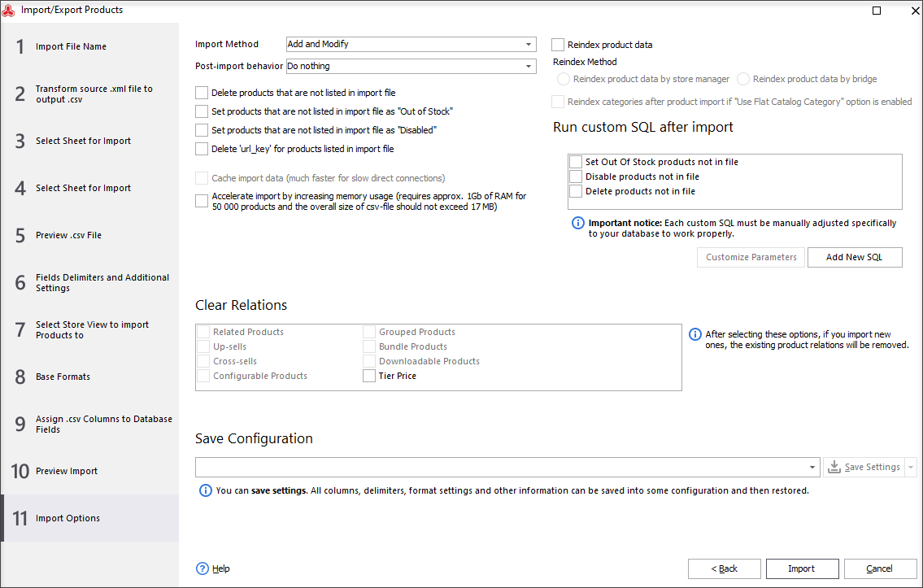Click the Save Settings disk icon
This screenshot has width=923, height=588.
coord(834,467)
